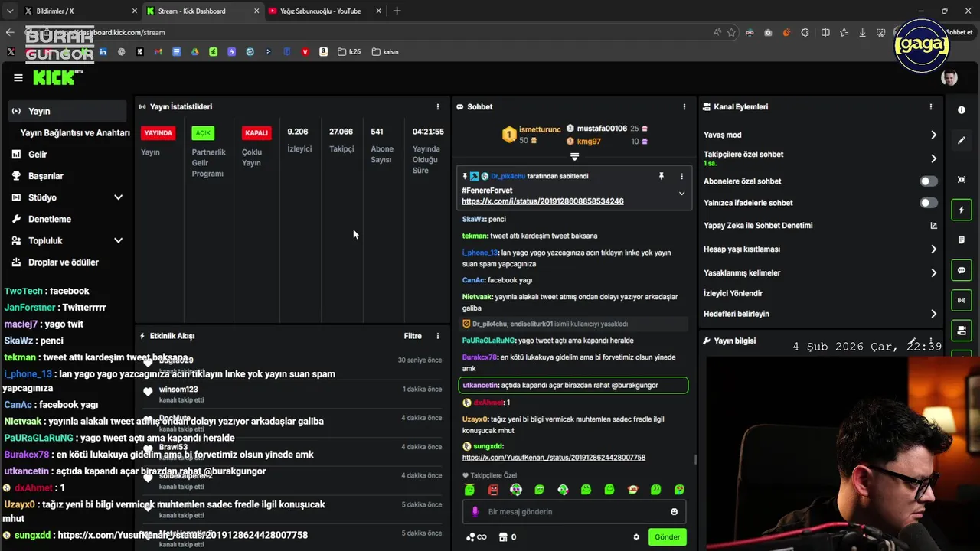Collapse the pinned message chevron
Image resolution: width=980 pixels, height=551 pixels.
click(681, 194)
